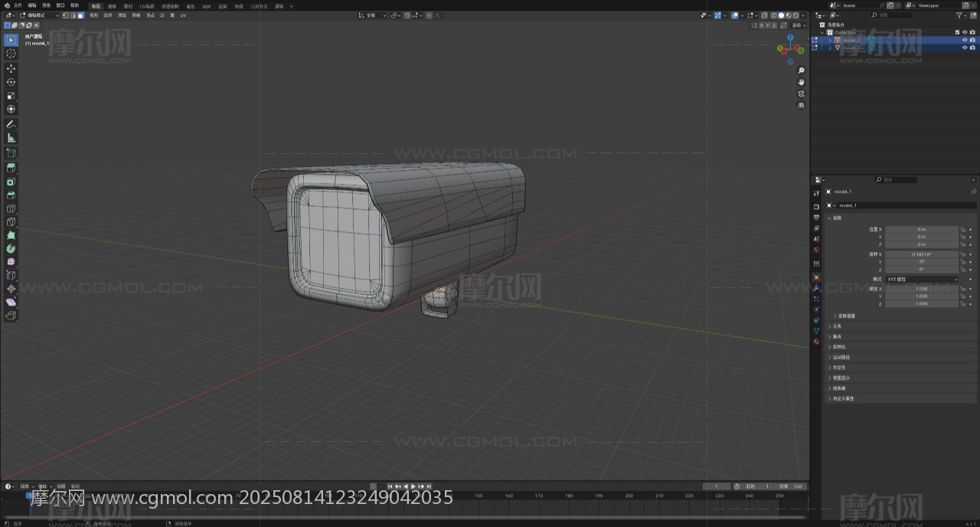Select the Rotate tool
The height and width of the screenshot is (527, 980).
pyautogui.click(x=11, y=82)
